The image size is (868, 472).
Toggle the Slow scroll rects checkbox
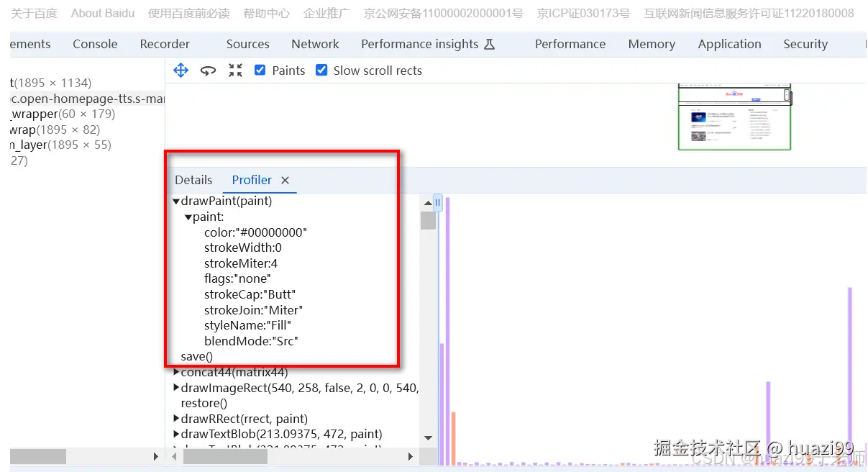321,70
